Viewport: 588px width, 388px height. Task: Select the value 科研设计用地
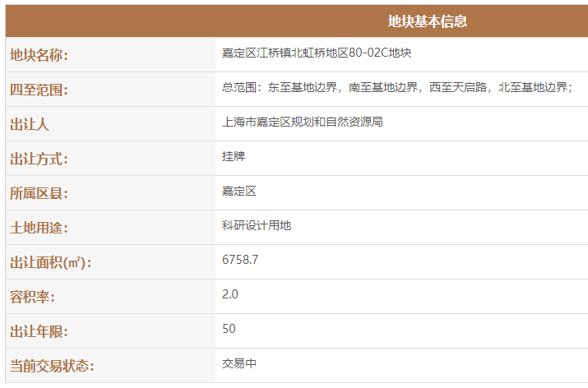coord(257,226)
